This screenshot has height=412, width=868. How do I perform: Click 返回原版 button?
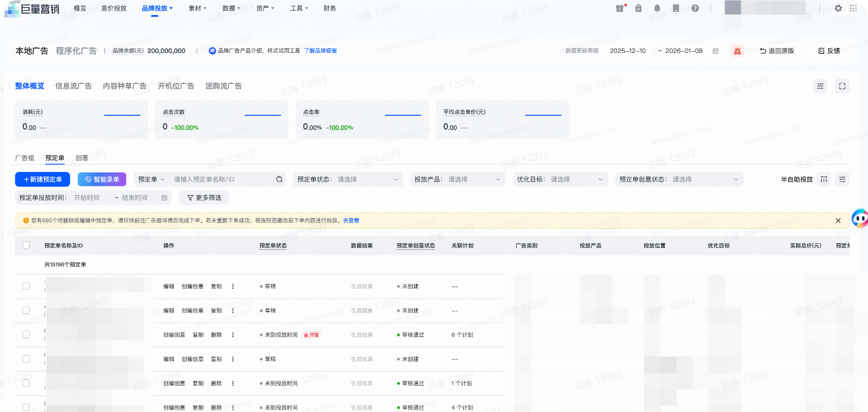click(777, 51)
